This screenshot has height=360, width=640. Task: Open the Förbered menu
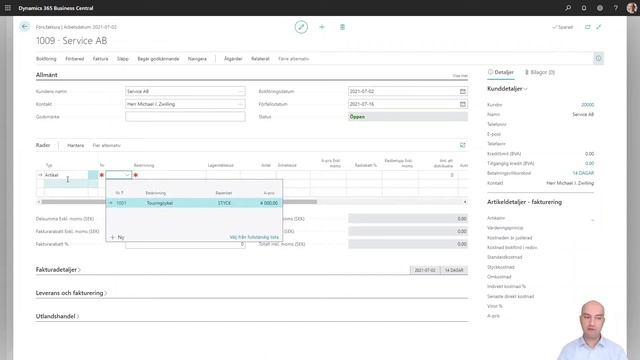pyautogui.click(x=75, y=59)
